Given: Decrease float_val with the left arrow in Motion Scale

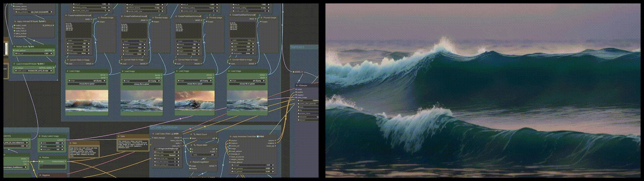Looking at the screenshot, I should point(16,53).
